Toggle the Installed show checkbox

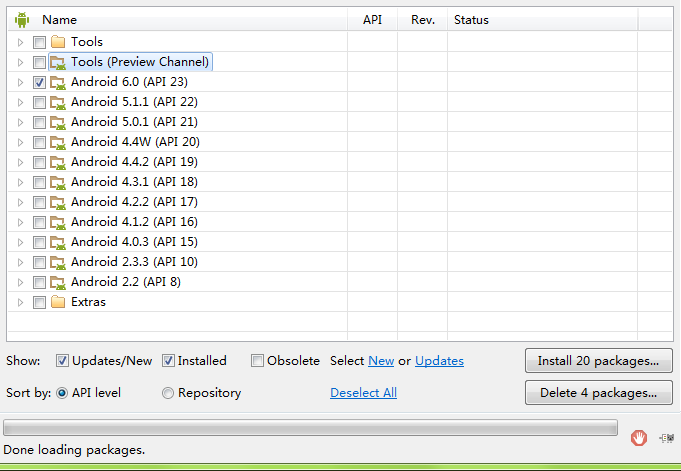pyautogui.click(x=168, y=361)
